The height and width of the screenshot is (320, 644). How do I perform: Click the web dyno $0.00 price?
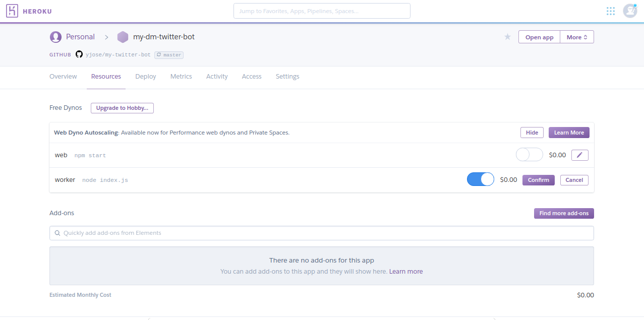557,155
